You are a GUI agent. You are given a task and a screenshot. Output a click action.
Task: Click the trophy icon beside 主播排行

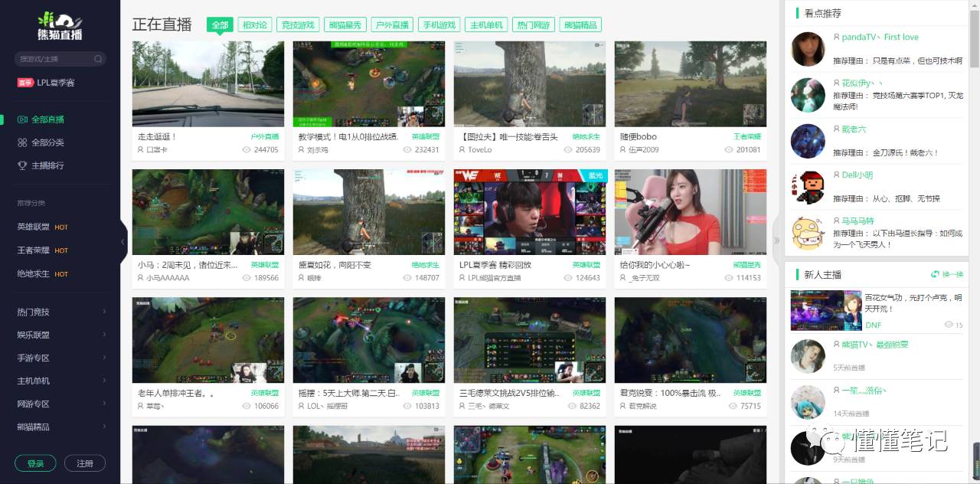[22, 165]
